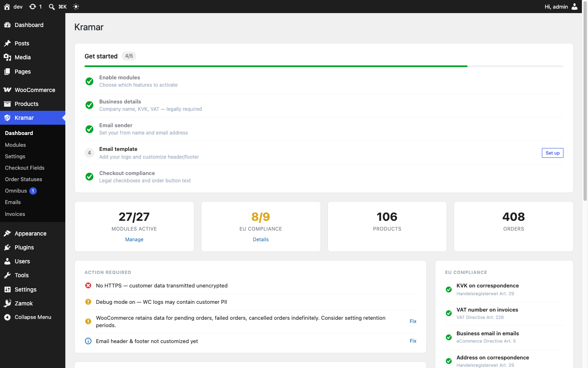
Task: Click Business email in emails item
Action: click(504, 337)
